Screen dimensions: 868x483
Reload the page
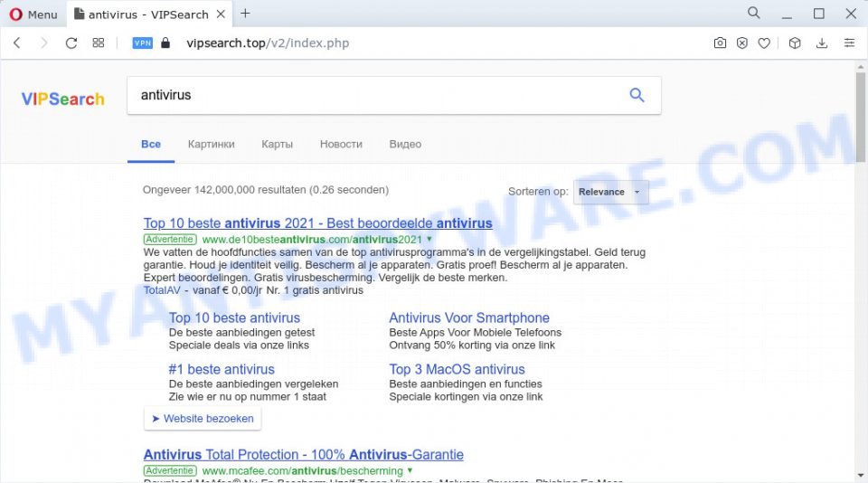[71, 43]
